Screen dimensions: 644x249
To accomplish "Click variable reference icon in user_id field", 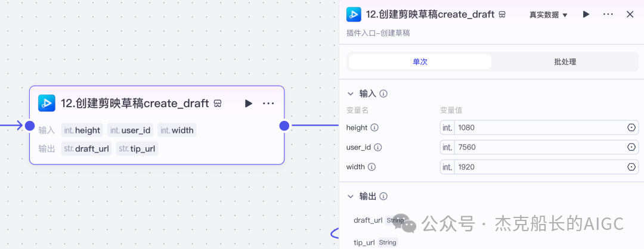I will (x=631, y=147).
